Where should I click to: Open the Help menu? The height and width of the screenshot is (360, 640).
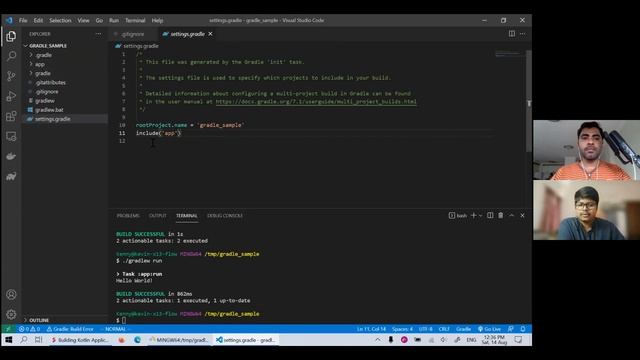pyautogui.click(x=157, y=20)
